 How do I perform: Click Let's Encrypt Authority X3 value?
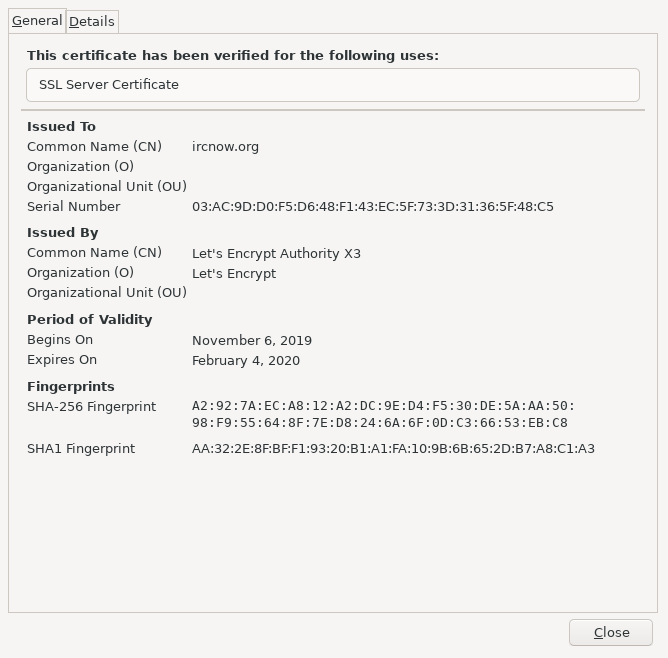pyautogui.click(x=276, y=254)
